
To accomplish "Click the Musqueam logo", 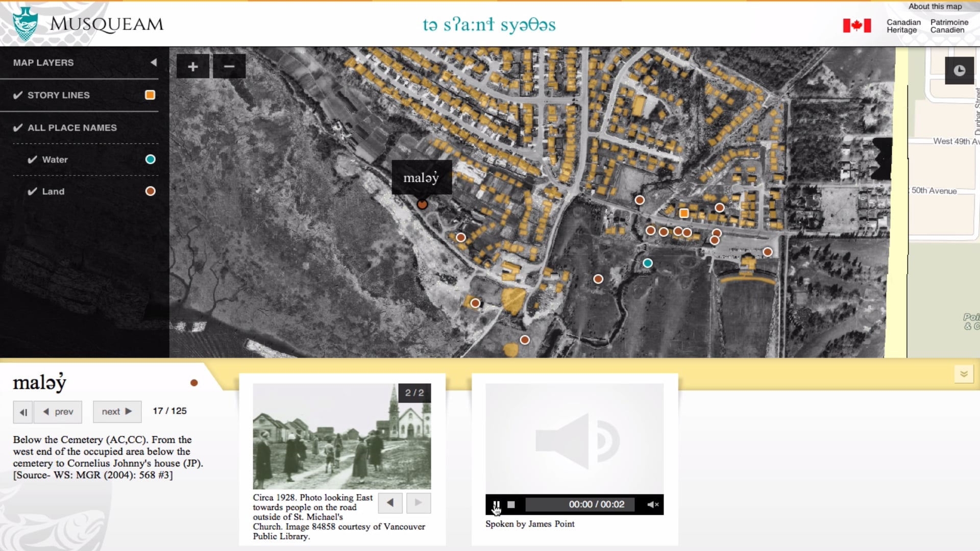I will [x=88, y=23].
